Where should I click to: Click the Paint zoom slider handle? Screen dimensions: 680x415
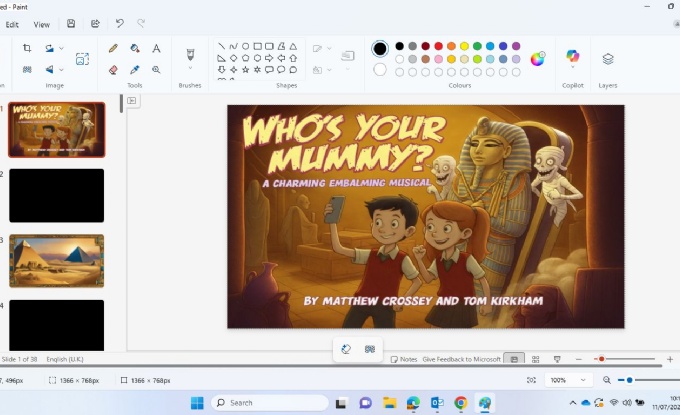point(629,380)
